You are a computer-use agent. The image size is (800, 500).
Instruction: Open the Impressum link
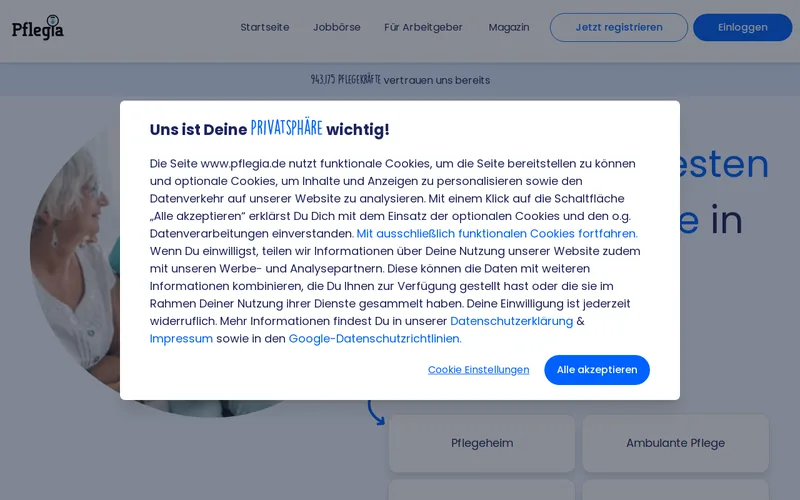[181, 339]
